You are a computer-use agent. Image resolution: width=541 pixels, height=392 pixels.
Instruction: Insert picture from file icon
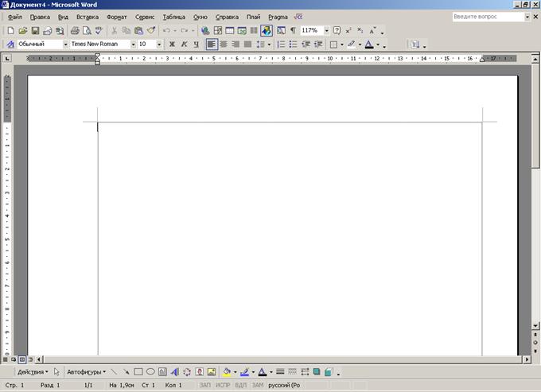click(212, 372)
